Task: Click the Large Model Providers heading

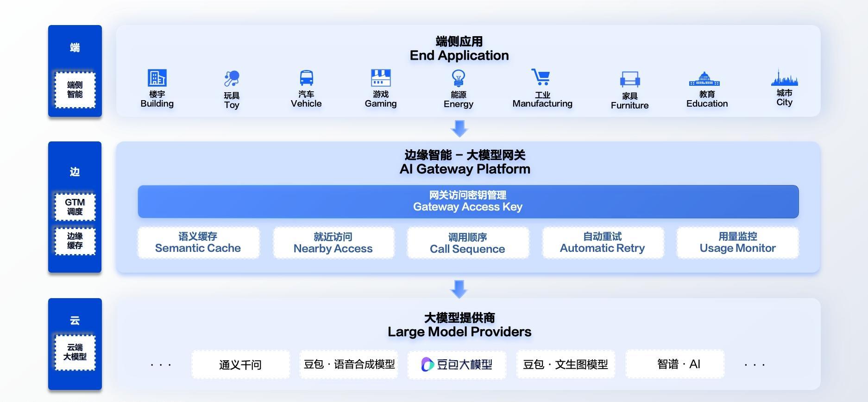Action: tap(459, 332)
